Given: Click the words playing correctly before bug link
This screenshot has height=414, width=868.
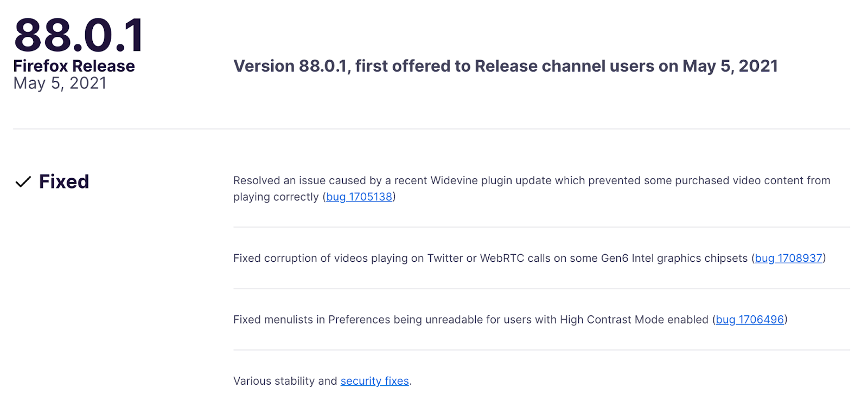Looking at the screenshot, I should (x=276, y=197).
